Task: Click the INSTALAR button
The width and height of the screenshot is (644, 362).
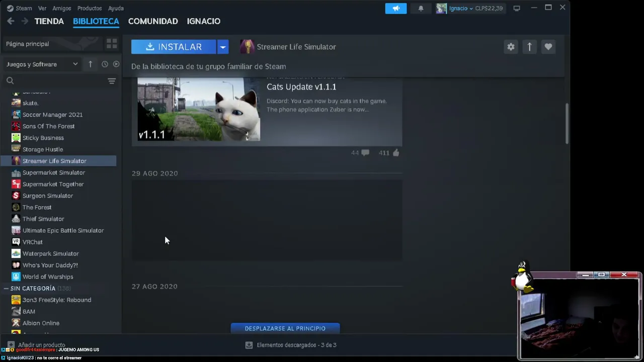Action: (174, 47)
